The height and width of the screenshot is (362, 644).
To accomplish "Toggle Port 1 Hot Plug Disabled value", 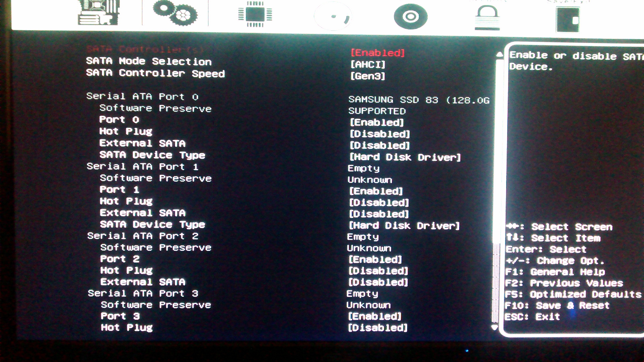I will pyautogui.click(x=379, y=203).
